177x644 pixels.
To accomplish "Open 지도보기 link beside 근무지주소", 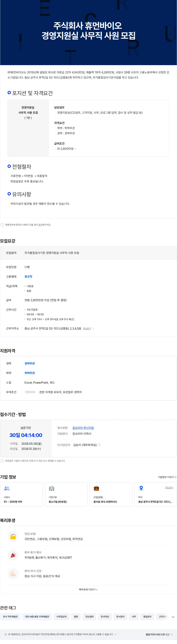I will point(87,328).
